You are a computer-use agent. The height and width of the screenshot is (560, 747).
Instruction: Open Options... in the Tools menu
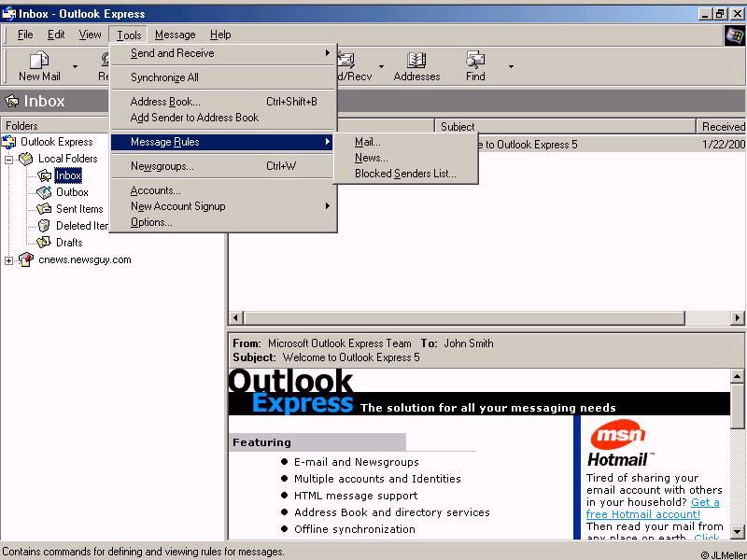tap(151, 222)
